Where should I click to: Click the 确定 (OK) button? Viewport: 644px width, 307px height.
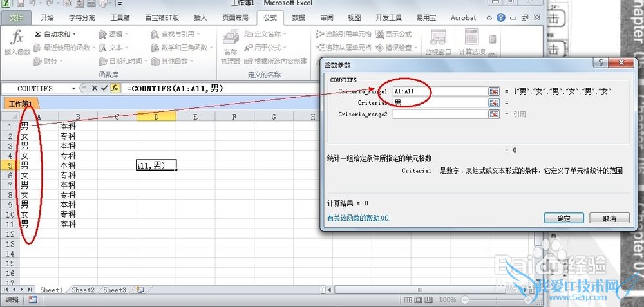(563, 218)
